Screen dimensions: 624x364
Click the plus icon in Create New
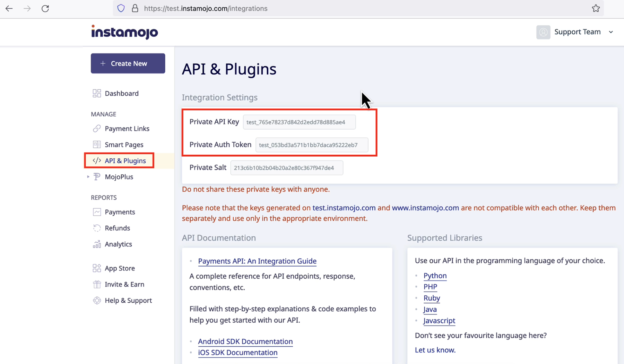103,63
